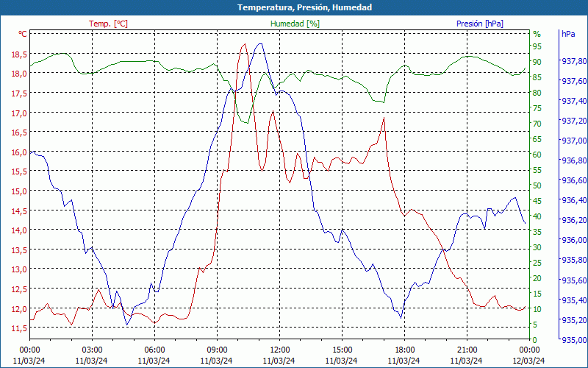Click the 70 humidity axis value

pos(537,123)
